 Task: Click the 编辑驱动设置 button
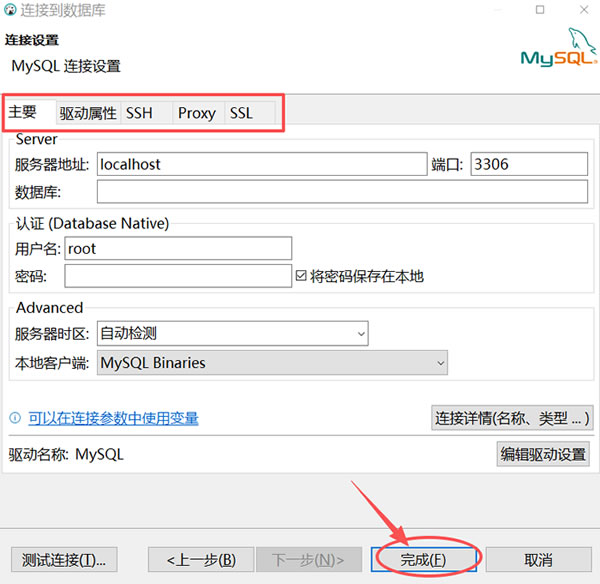pyautogui.click(x=543, y=454)
